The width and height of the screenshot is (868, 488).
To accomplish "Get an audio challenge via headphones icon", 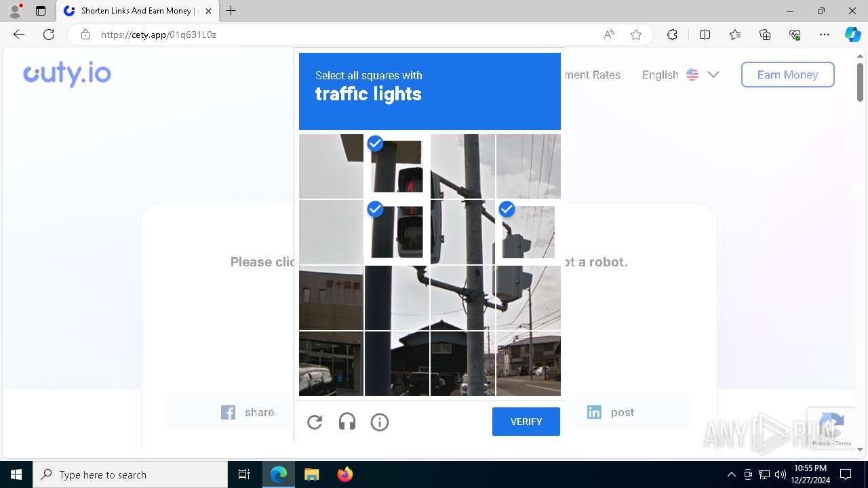I will [x=347, y=422].
